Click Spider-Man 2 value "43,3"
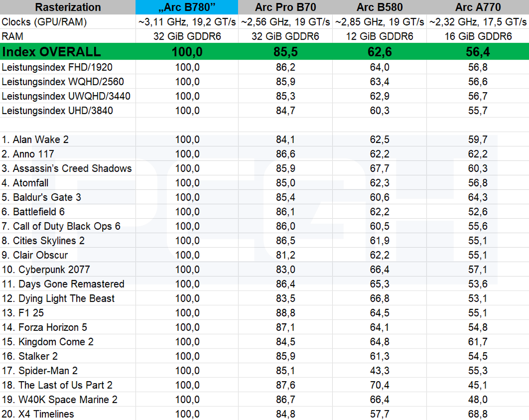This screenshot has width=529, height=420. [x=379, y=371]
